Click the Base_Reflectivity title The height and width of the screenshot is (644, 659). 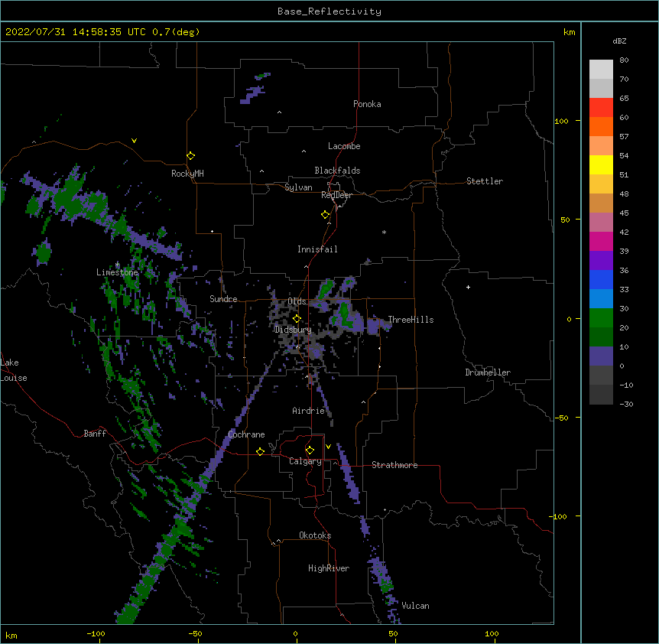click(x=329, y=11)
